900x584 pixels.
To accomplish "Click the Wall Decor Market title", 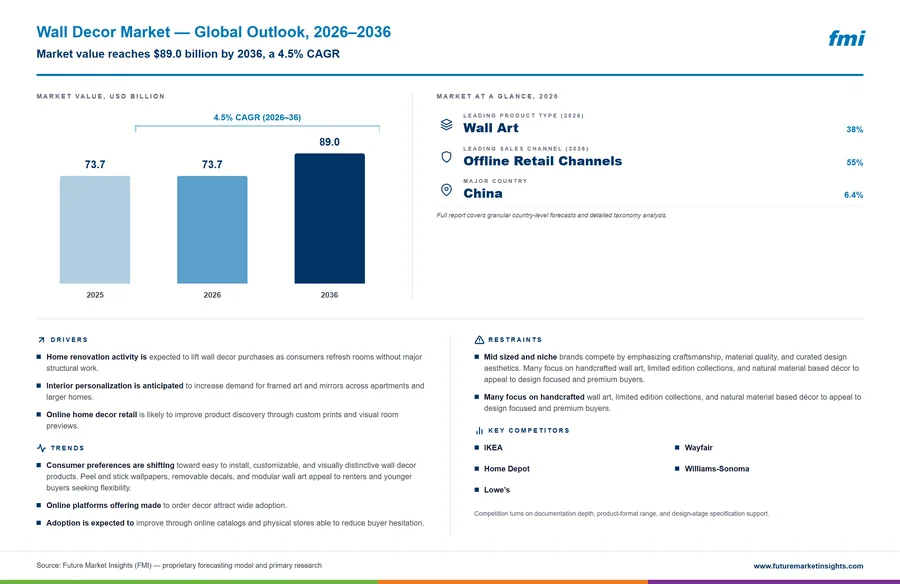I will tap(214, 32).
